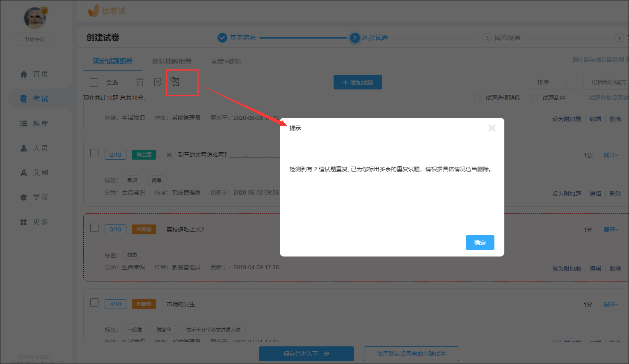This screenshot has width=629, height=364.
Task: Go to step 选择试题
Action: point(369,38)
